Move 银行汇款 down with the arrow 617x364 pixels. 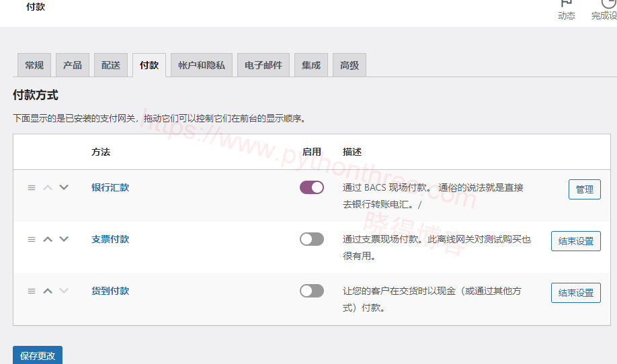64,187
